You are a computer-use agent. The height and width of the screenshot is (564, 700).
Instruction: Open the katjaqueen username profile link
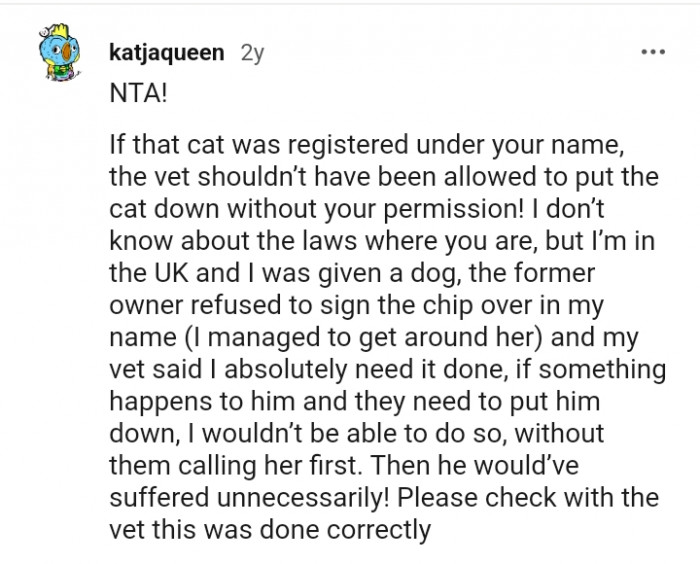coord(165,53)
